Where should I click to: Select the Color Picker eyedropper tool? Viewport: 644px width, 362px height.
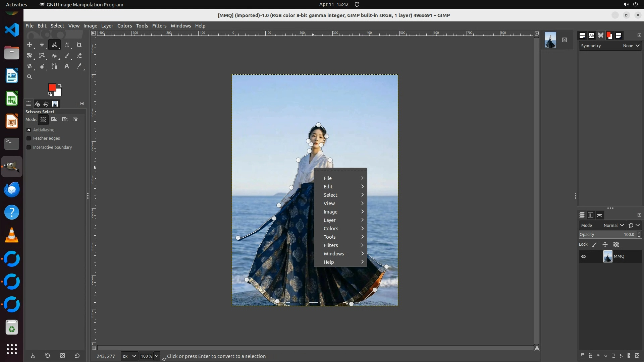click(79, 66)
